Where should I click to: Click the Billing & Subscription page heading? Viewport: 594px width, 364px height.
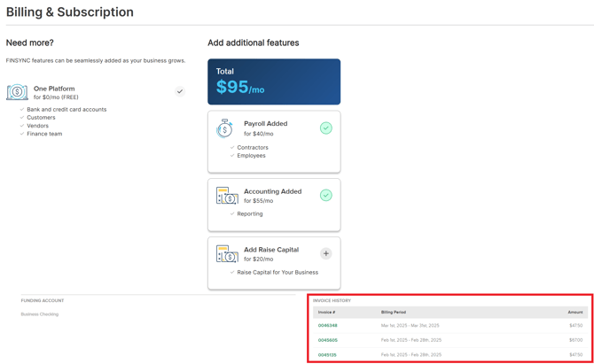coord(70,12)
